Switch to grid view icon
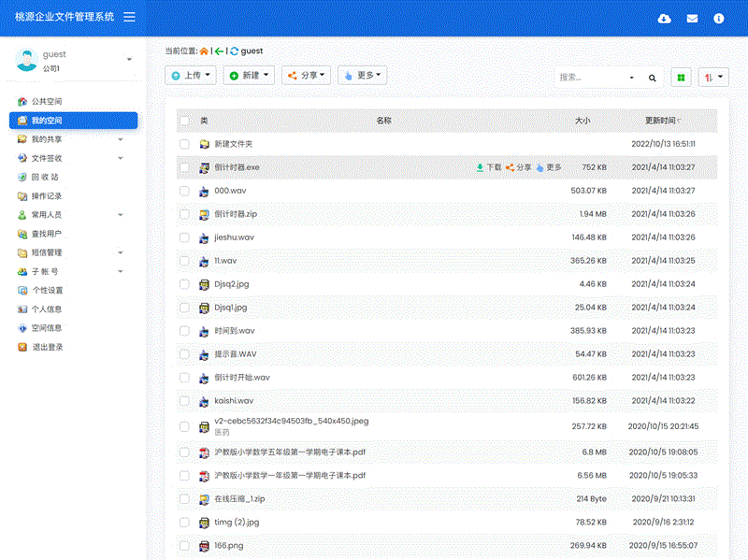This screenshot has width=748, height=560. [x=682, y=78]
